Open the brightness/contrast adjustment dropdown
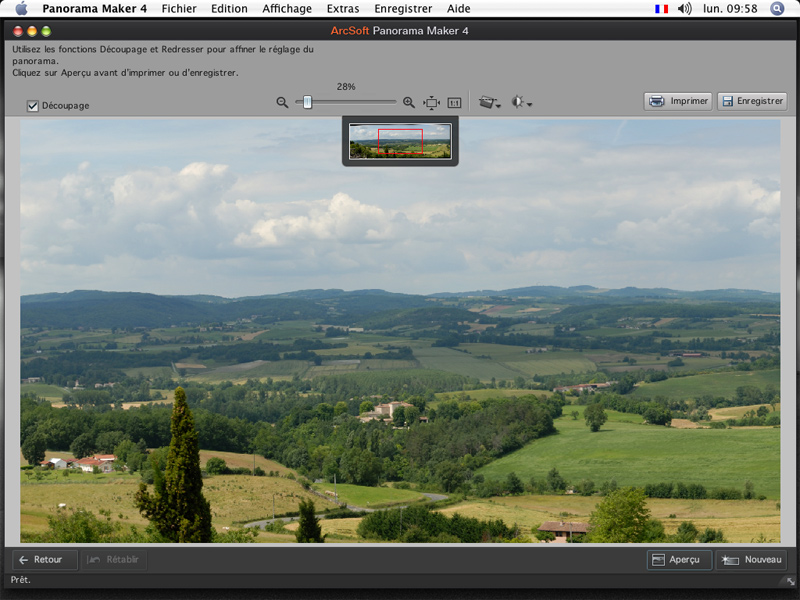 pyautogui.click(x=521, y=102)
